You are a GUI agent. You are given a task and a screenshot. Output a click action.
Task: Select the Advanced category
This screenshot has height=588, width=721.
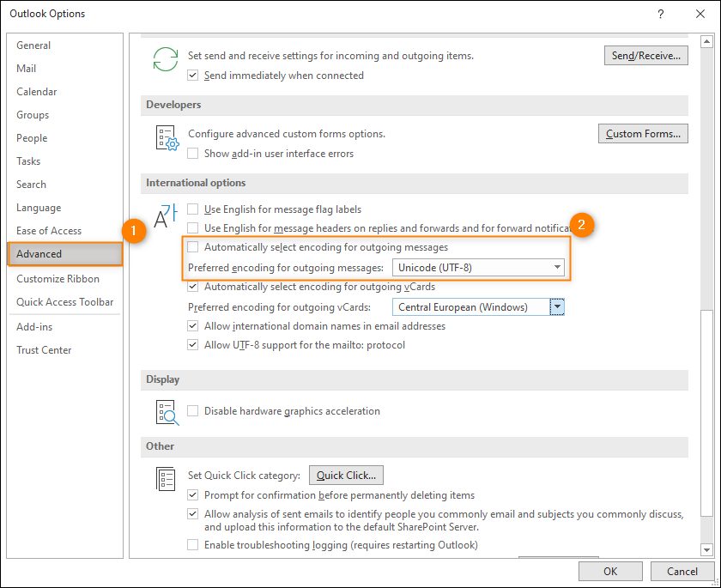(65, 254)
